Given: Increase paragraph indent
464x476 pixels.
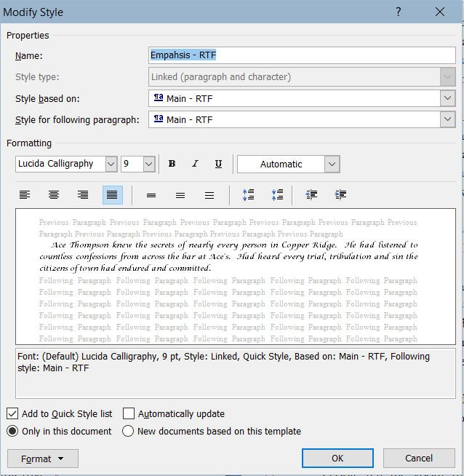Looking at the screenshot, I should tap(340, 194).
